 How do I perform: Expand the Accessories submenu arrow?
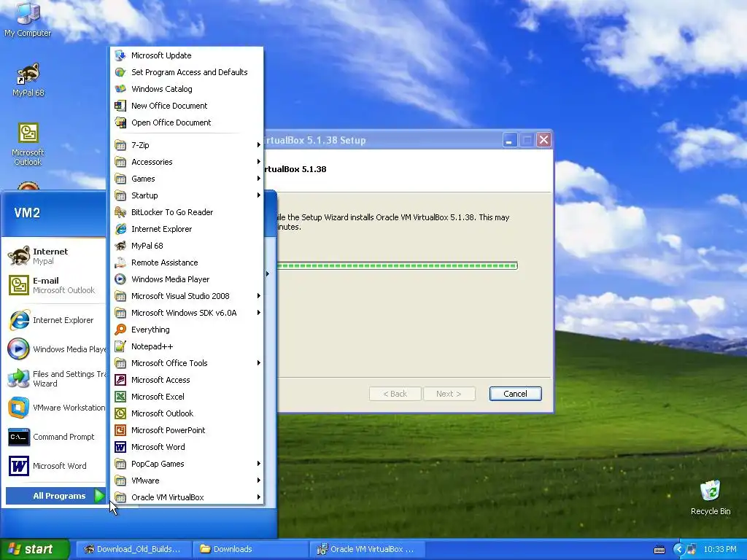point(259,162)
